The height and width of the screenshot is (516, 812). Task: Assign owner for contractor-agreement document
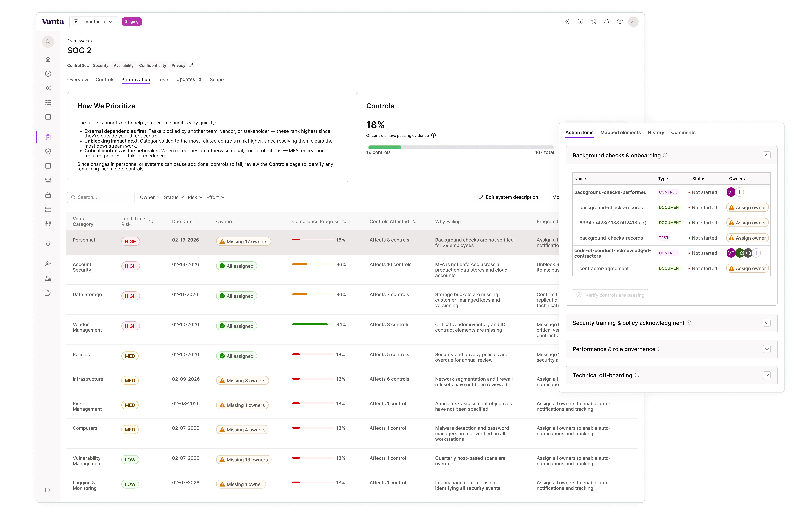[747, 268]
